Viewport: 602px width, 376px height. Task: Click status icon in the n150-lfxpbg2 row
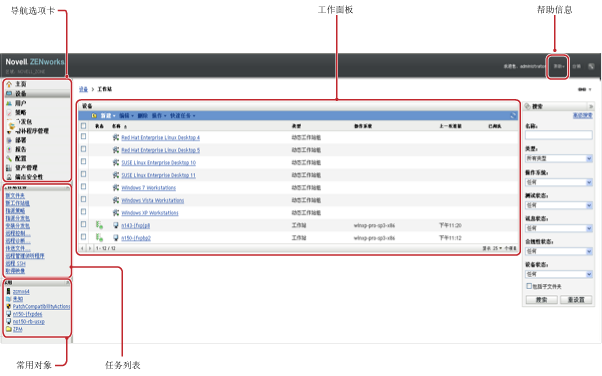(99, 238)
